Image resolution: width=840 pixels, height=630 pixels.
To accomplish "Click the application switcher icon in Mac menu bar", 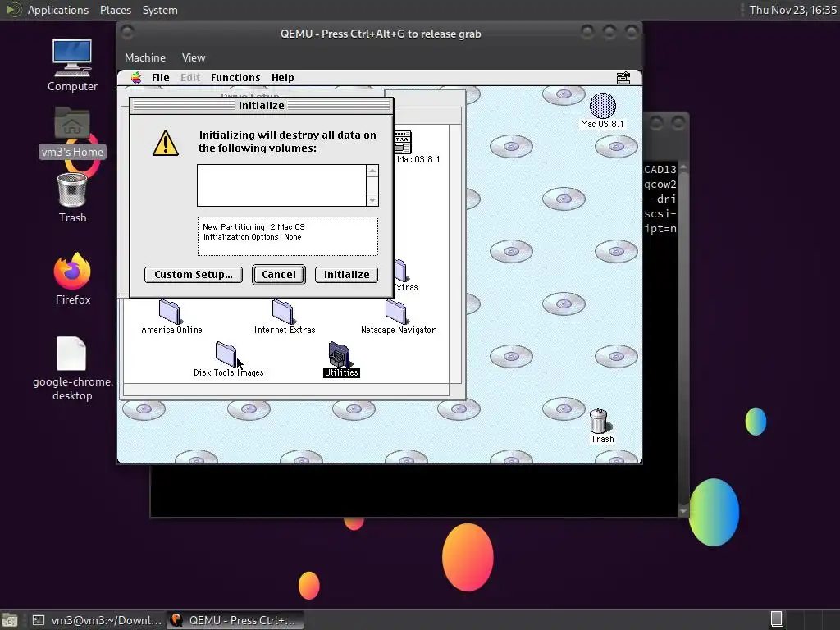I will [x=623, y=78].
